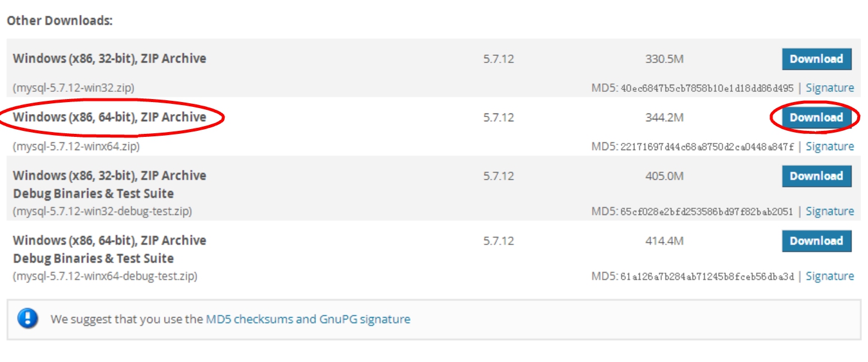Click the blue exclamation info icon
Viewport: 868px width, 362px height.
point(28,319)
